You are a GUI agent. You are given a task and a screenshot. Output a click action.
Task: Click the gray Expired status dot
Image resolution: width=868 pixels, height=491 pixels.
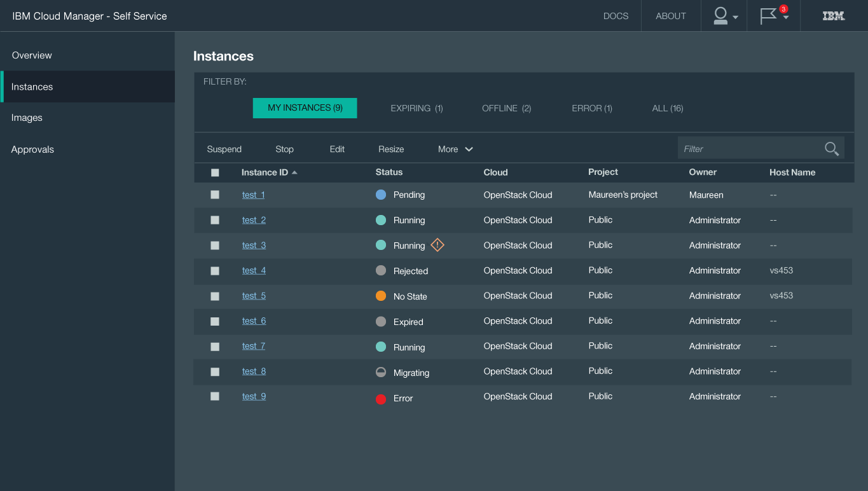click(x=381, y=321)
